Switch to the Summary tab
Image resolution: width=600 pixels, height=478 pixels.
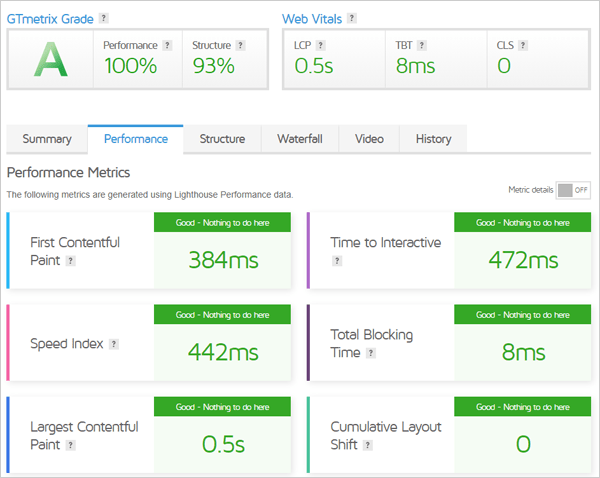[x=47, y=139]
